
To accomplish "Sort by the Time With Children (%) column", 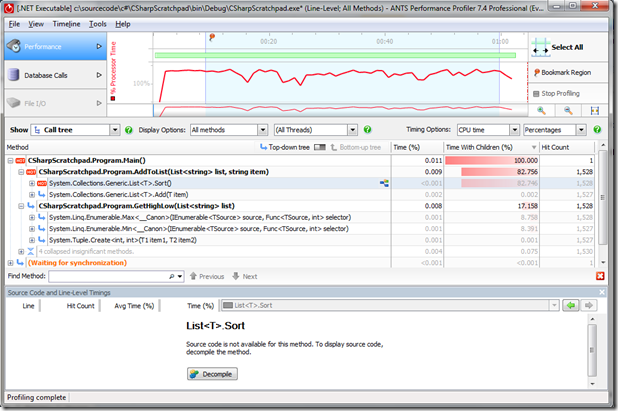I will [491, 147].
